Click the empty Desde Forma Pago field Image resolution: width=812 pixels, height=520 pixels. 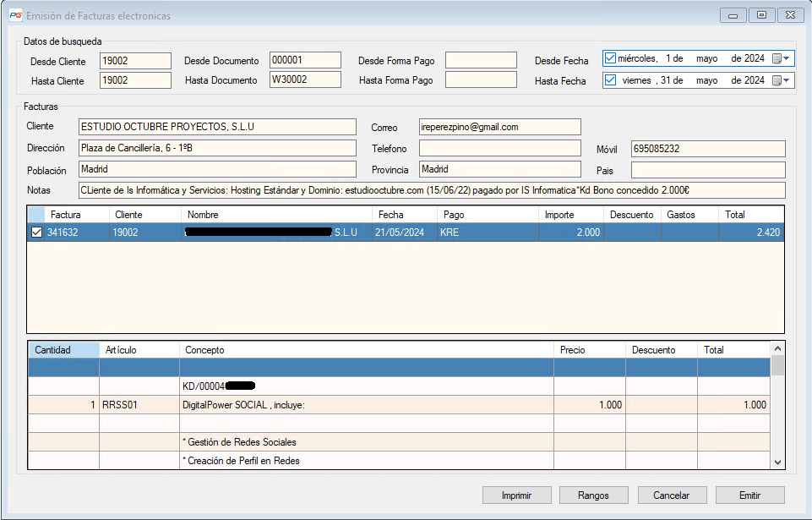point(481,60)
